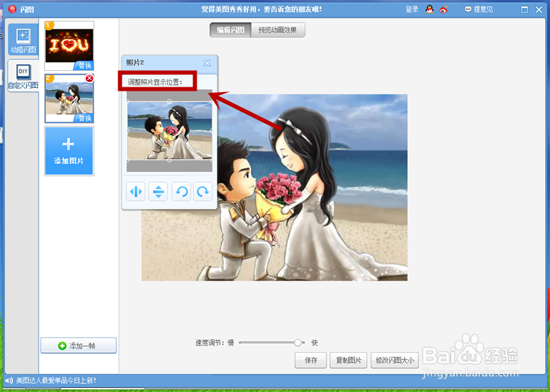Click photo position preview in 照片2 panel
Image resolution: width=550 pixels, height=392 pixels.
(169, 131)
